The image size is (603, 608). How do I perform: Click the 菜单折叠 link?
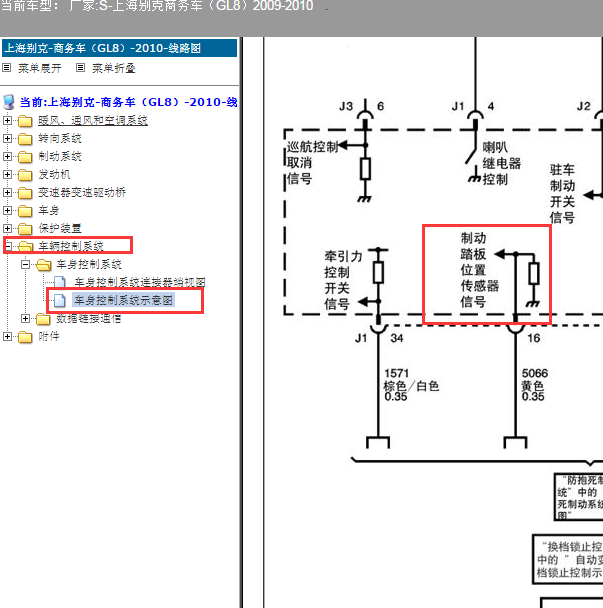point(114,68)
